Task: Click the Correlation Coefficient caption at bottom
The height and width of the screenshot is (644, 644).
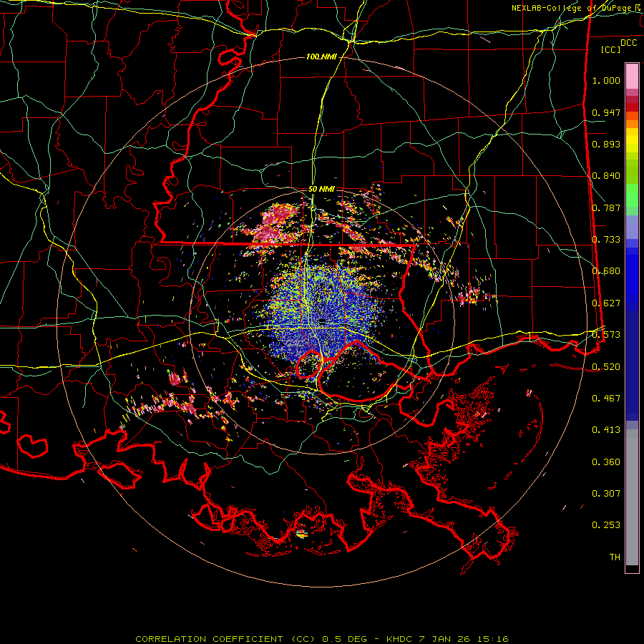Action: click(322, 639)
